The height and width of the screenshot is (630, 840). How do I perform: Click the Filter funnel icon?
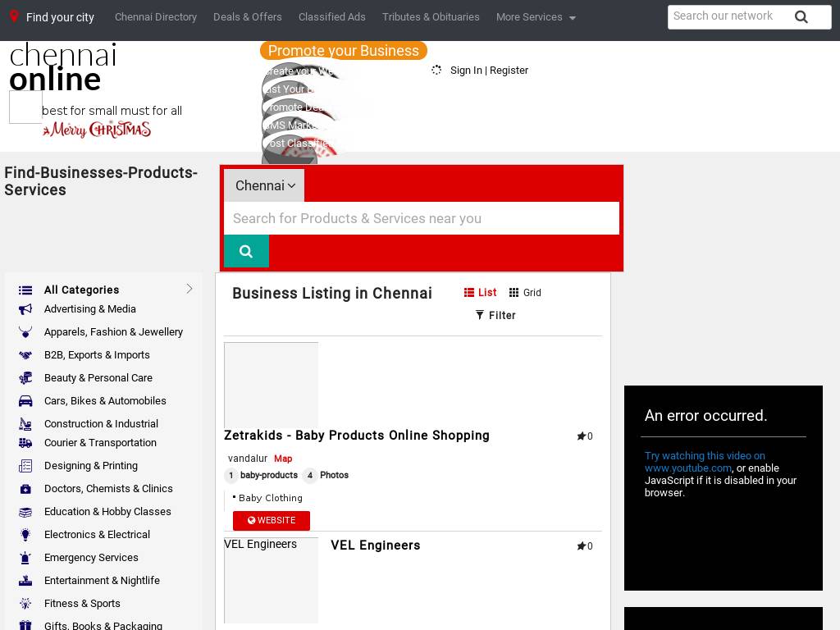480,315
